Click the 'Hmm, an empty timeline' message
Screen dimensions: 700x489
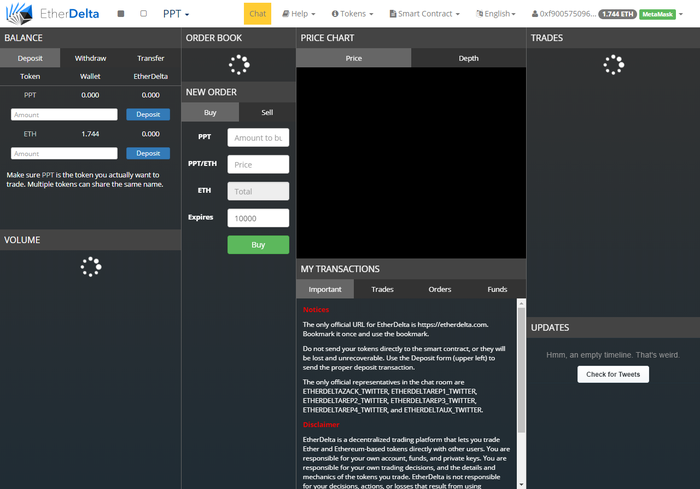(613, 355)
